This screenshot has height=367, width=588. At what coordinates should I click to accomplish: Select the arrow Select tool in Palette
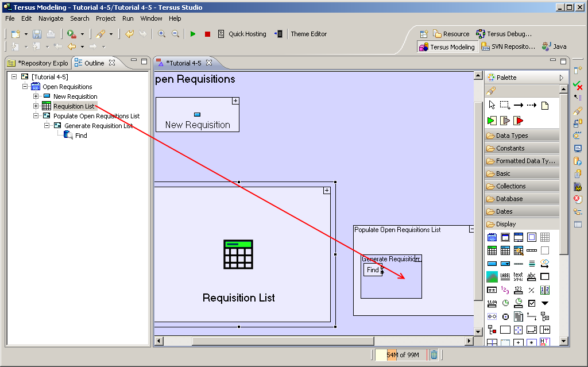[492, 105]
